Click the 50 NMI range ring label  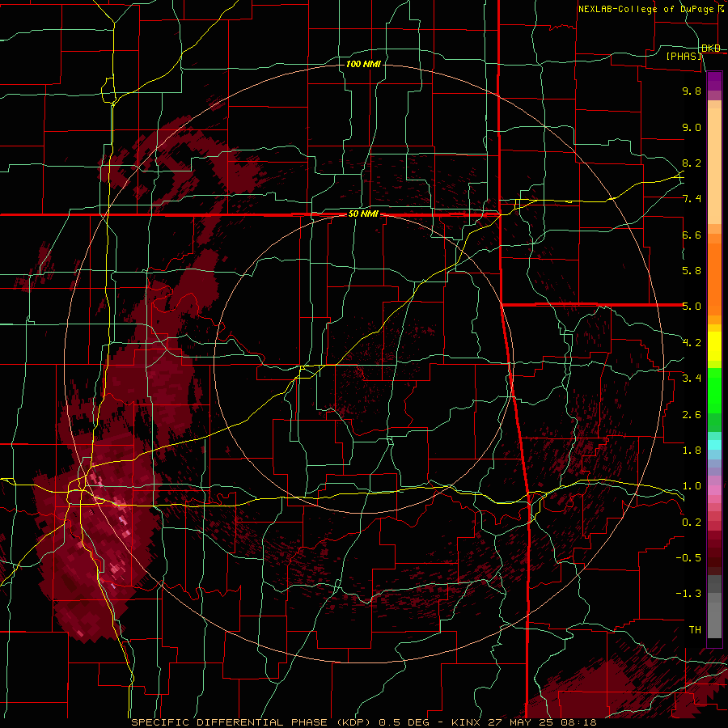(x=363, y=214)
